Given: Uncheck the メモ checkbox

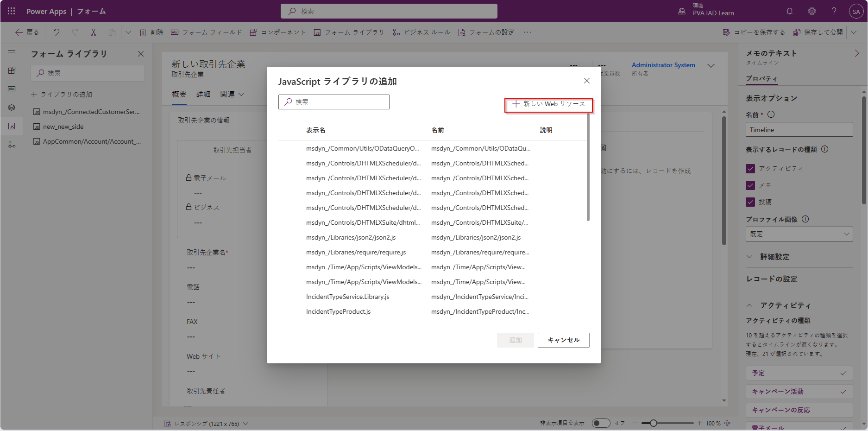Looking at the screenshot, I should pyautogui.click(x=750, y=185).
